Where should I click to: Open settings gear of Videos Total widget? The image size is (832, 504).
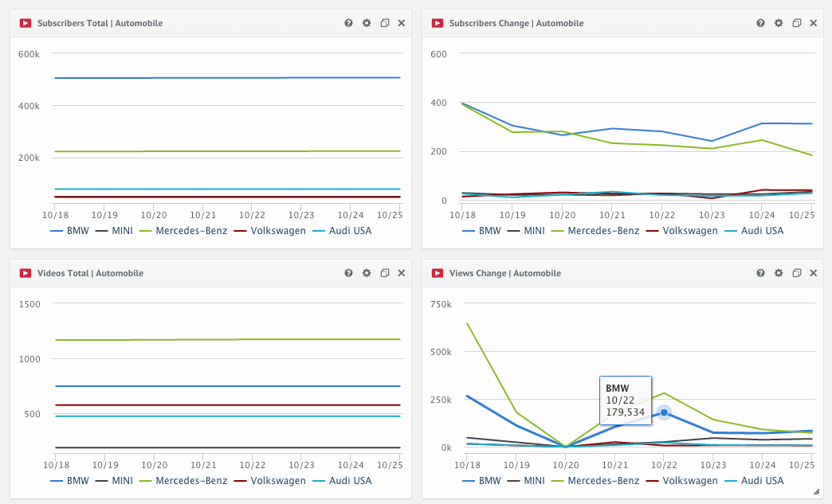pos(367,273)
